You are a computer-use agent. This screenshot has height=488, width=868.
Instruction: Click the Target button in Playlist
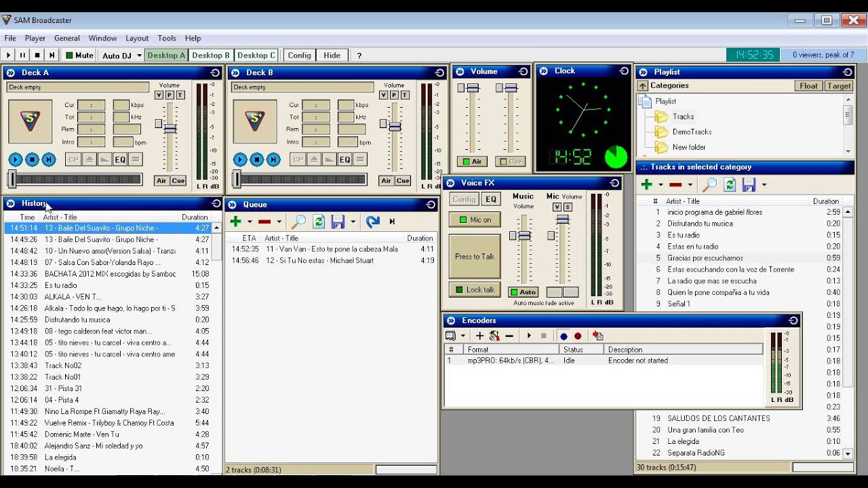[x=839, y=86]
